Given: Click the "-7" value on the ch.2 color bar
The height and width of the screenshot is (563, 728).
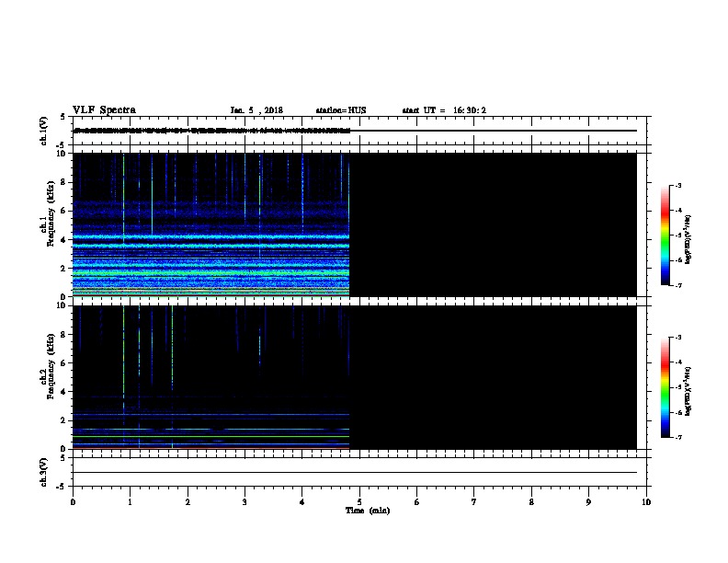Looking at the screenshot, I should (677, 438).
